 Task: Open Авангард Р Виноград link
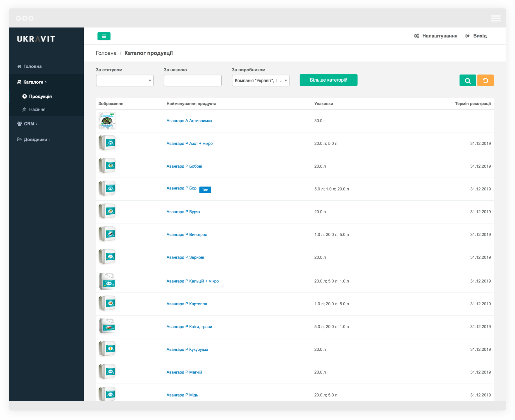(x=187, y=235)
